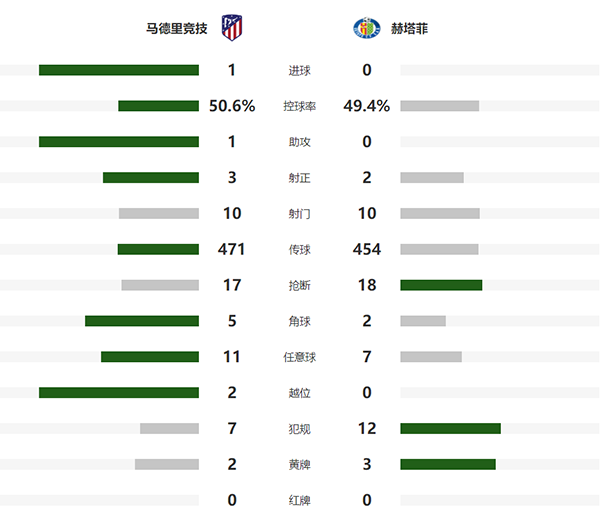Click the 50.6% possession value
600x521 pixels.
[232, 106]
